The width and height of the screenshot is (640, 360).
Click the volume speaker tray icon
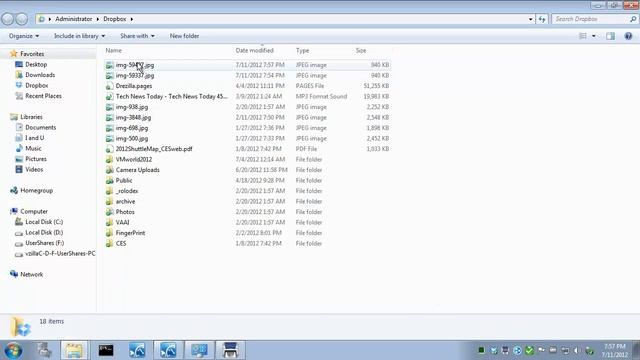[577, 351]
